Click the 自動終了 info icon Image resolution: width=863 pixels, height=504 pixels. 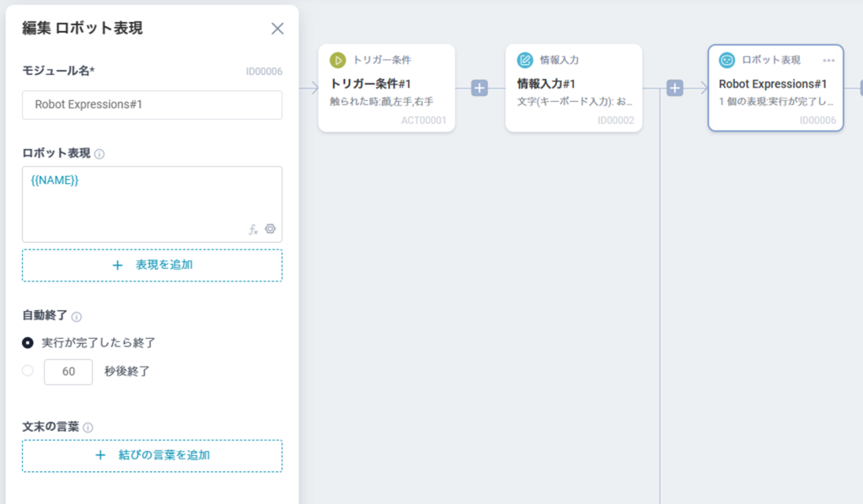(x=77, y=317)
